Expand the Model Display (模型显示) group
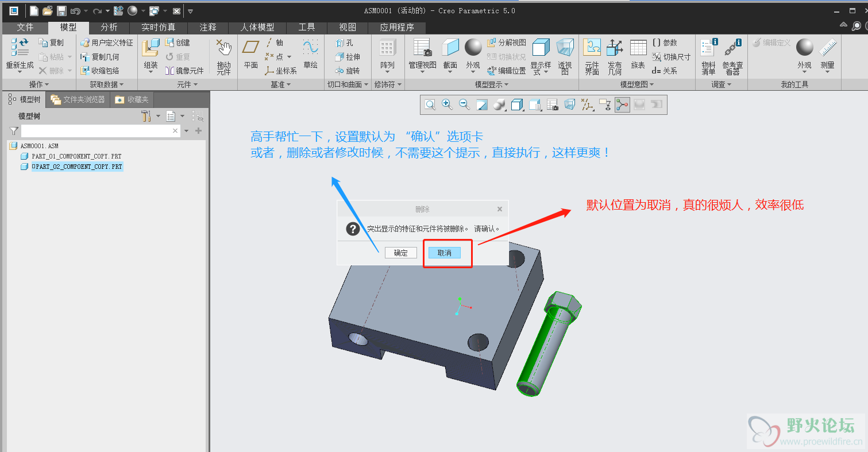 coord(492,84)
